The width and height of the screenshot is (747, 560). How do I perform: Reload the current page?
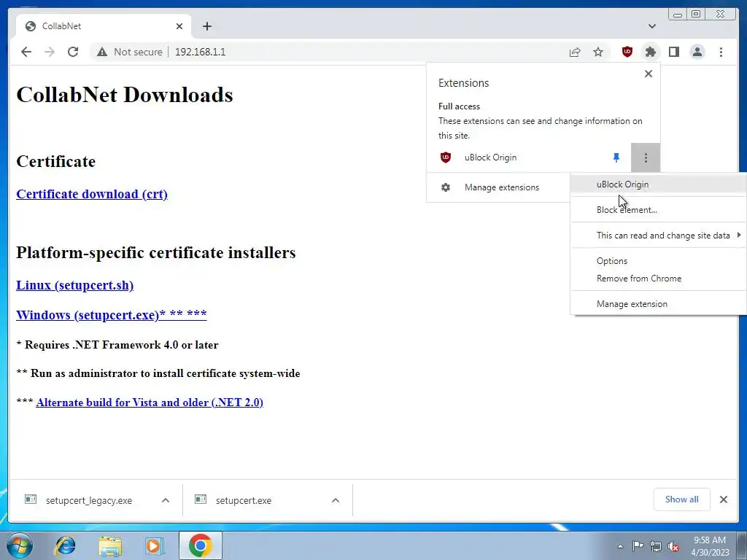click(73, 52)
